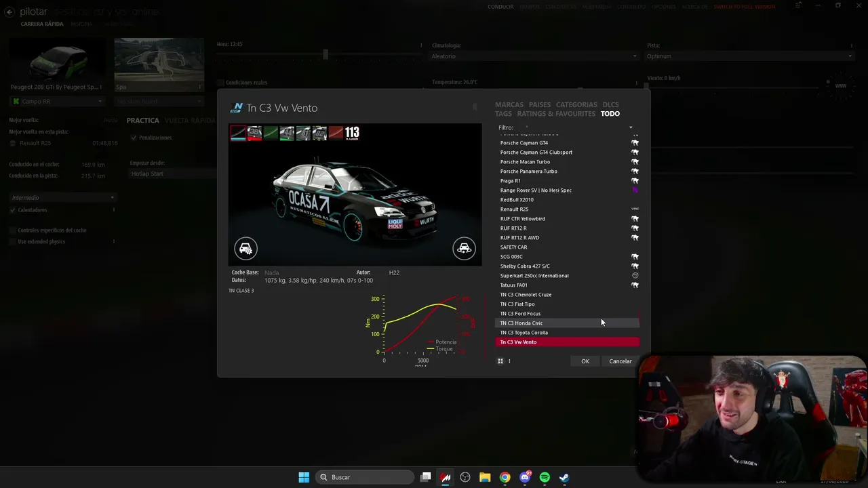Open Spotify from the taskbar

coord(545,477)
